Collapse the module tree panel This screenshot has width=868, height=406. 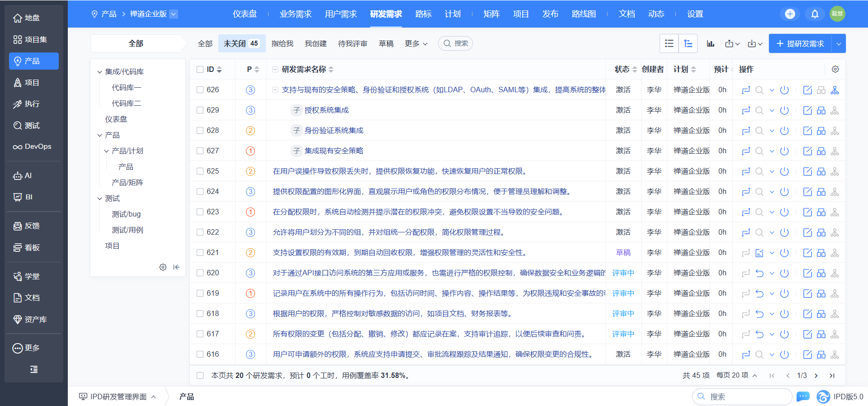click(176, 267)
